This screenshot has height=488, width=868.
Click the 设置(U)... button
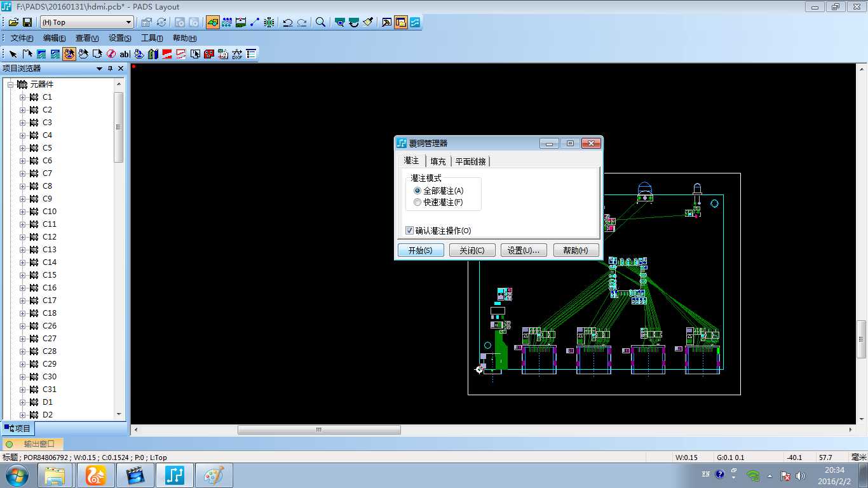point(524,250)
